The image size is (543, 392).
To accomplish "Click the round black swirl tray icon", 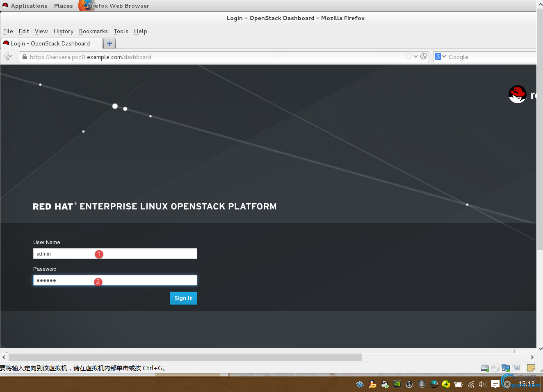I will click(409, 384).
